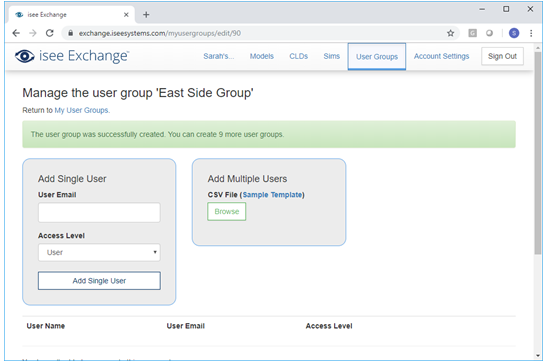Screen dimensions: 548x364
Task: Return via the My User Groups link
Action: 81,110
